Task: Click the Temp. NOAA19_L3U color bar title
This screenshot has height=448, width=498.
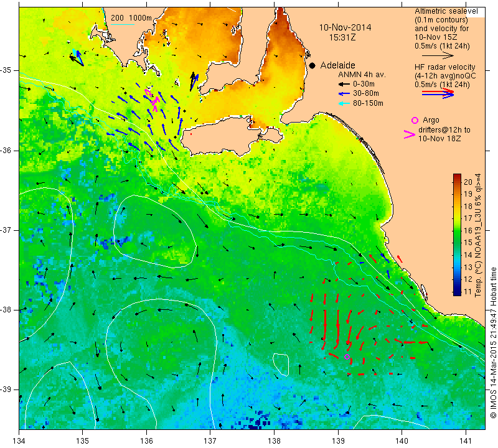Action: click(478, 235)
